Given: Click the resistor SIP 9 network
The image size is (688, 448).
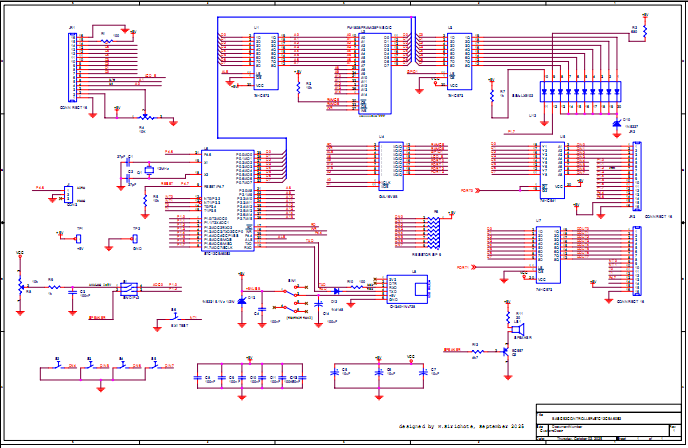Looking at the screenshot, I should pos(432,233).
